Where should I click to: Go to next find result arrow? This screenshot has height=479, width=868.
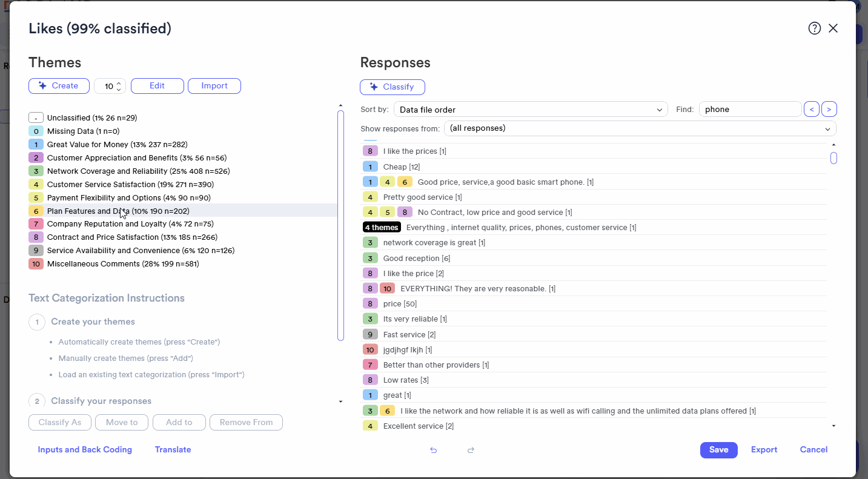(x=829, y=110)
